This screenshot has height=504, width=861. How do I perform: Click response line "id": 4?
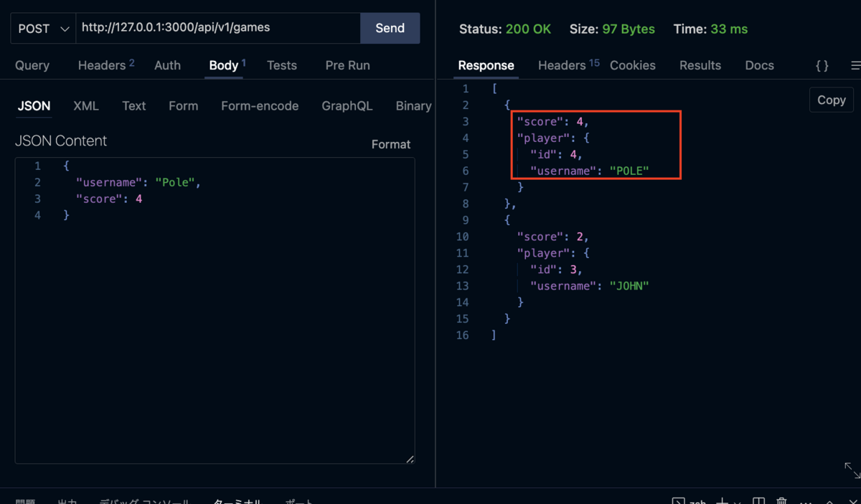click(556, 155)
